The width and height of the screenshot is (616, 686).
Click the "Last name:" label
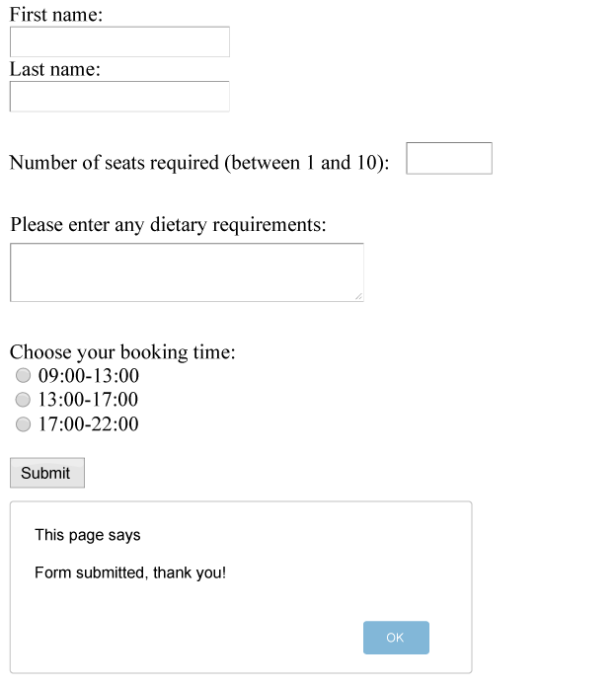click(55, 69)
